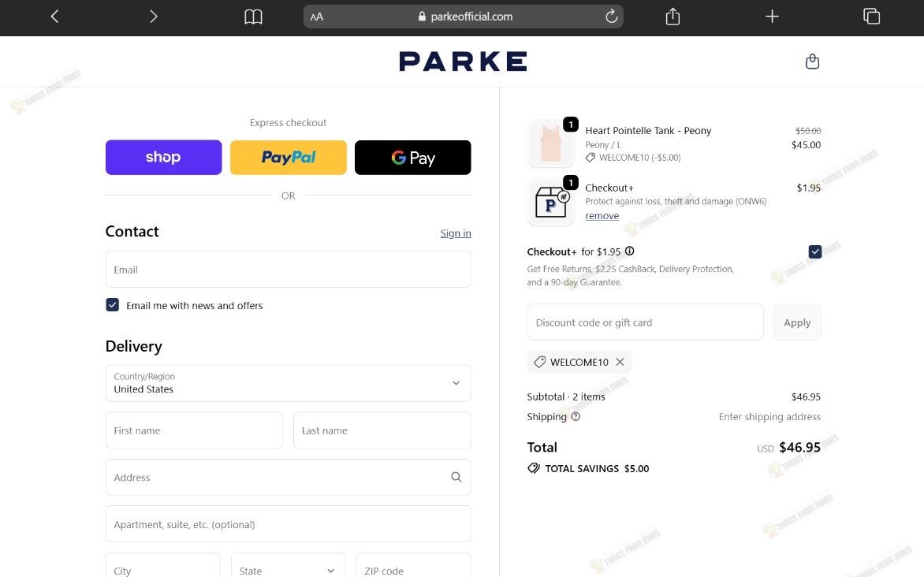Go back with the browser back arrow

click(x=55, y=17)
